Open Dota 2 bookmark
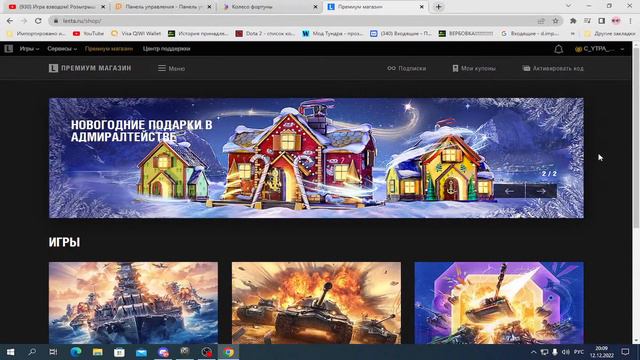The image size is (640, 360). (265, 33)
